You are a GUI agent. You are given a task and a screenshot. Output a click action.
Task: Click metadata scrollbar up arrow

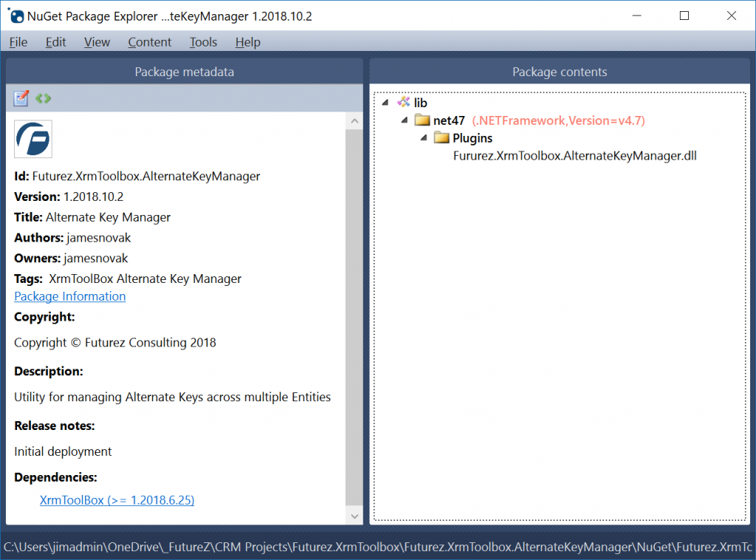[354, 120]
